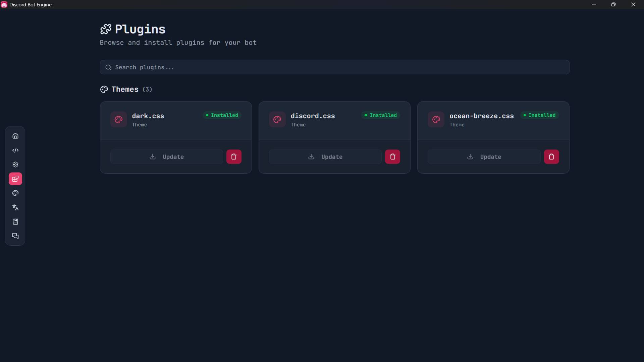Update the dark.css theme
644x362 pixels.
coord(167,157)
